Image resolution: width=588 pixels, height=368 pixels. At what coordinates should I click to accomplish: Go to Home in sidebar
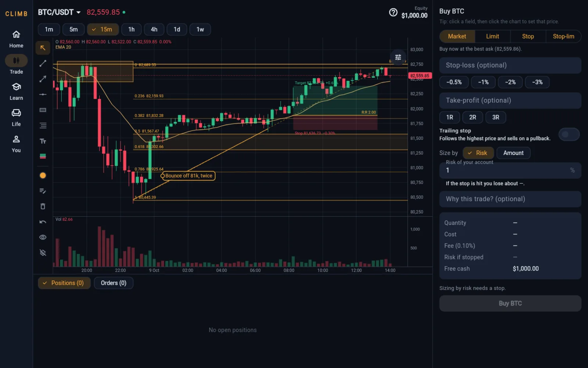pos(16,39)
